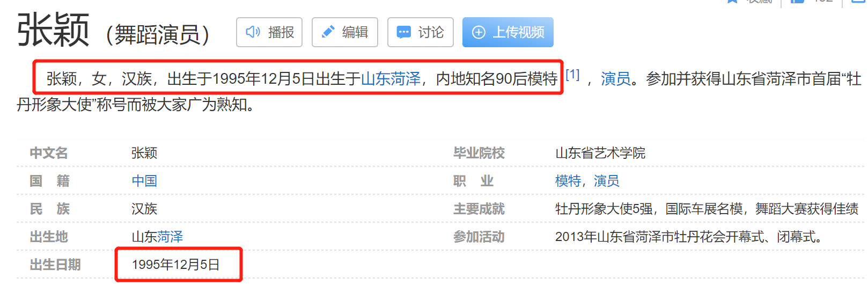Open the [1] reference citation
868x292 pixels.
[x=572, y=75]
